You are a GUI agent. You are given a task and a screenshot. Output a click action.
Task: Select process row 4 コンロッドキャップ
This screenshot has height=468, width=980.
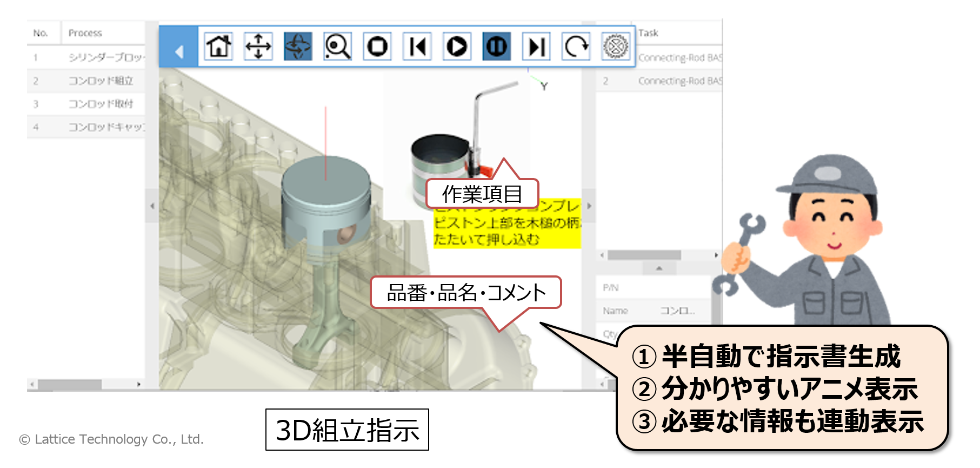[x=86, y=127]
